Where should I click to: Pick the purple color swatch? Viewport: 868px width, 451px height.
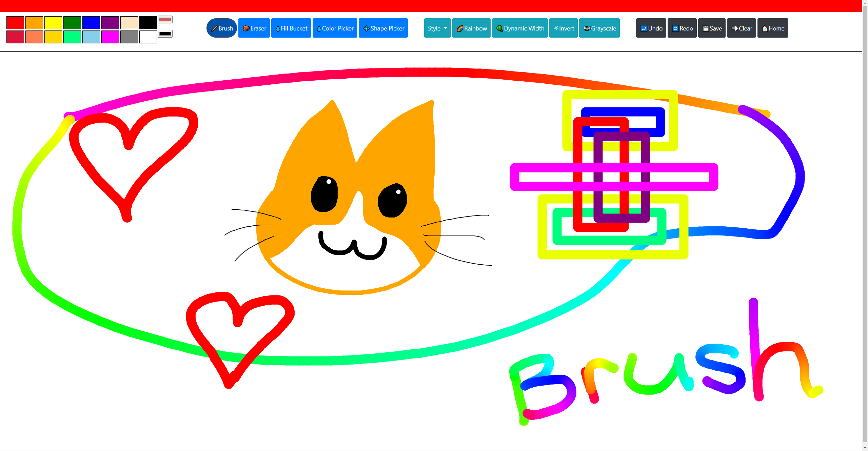click(110, 23)
